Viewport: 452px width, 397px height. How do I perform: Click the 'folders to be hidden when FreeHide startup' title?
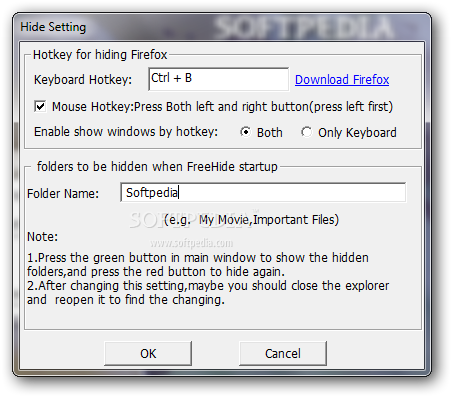pos(157,166)
